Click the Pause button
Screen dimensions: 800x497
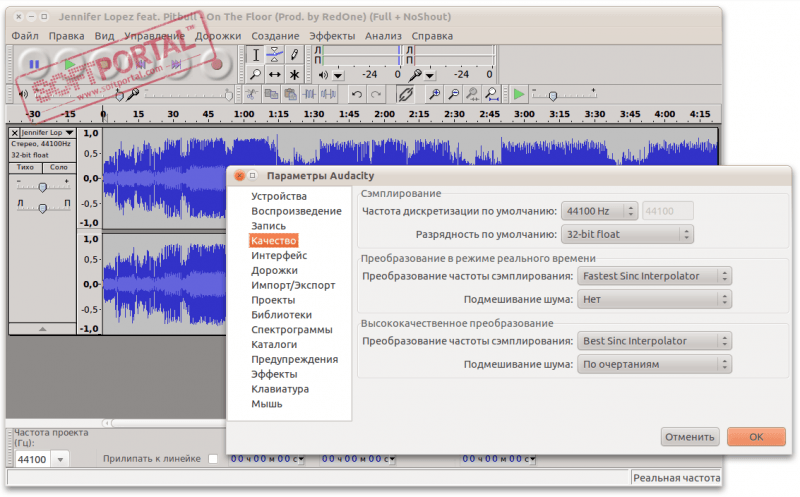tap(34, 65)
